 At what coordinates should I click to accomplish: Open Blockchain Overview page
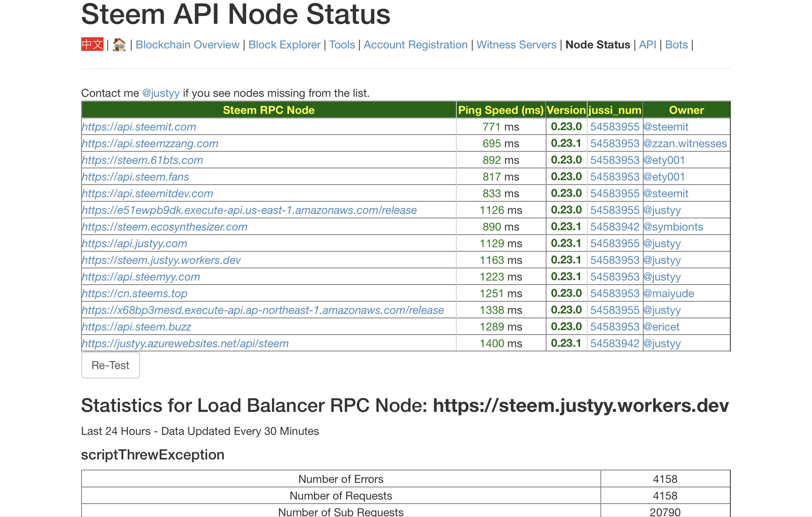tap(188, 45)
